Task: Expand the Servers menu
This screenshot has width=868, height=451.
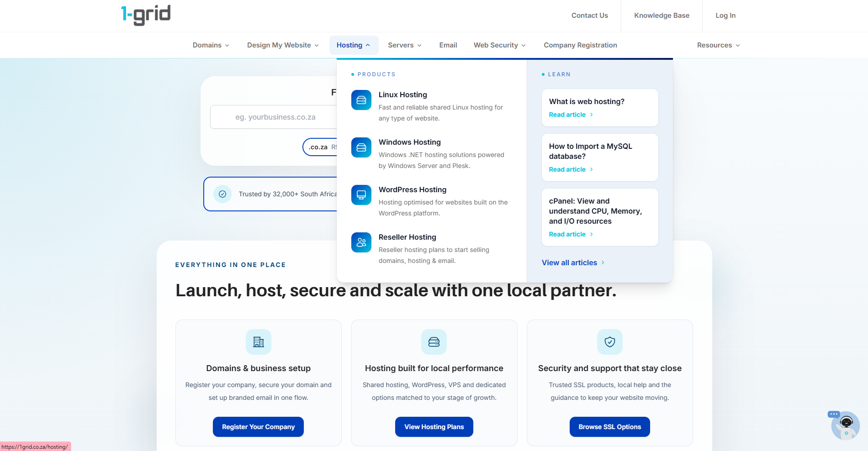Action: pyautogui.click(x=405, y=45)
